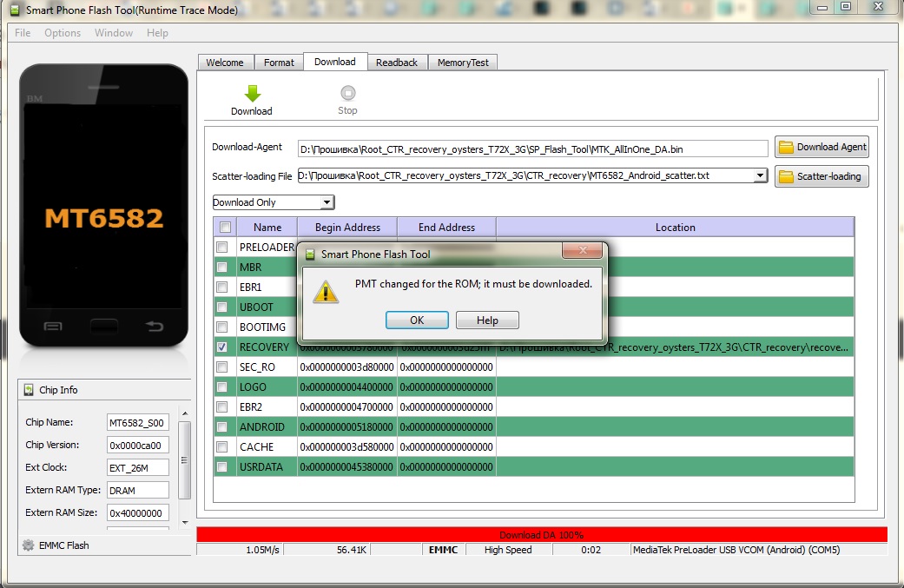The image size is (904, 588).
Task: Close the Smart Phone Flash Tool dialog
Action: pos(582,252)
